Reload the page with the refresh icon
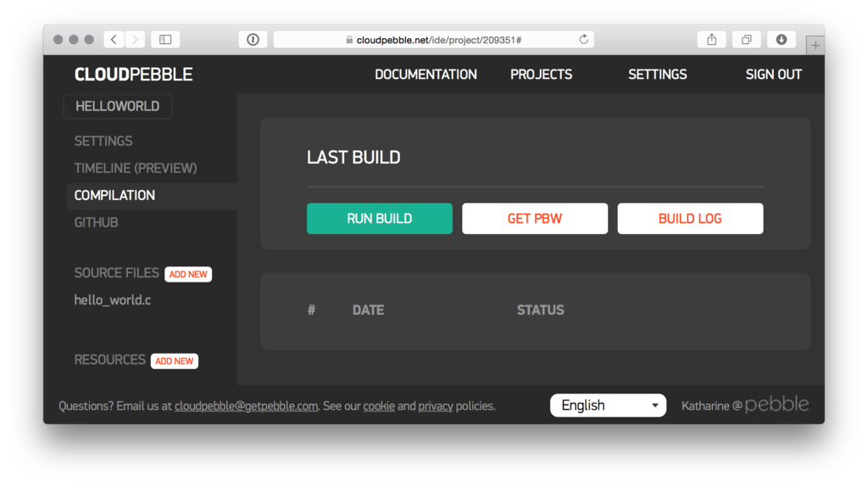 pos(583,39)
